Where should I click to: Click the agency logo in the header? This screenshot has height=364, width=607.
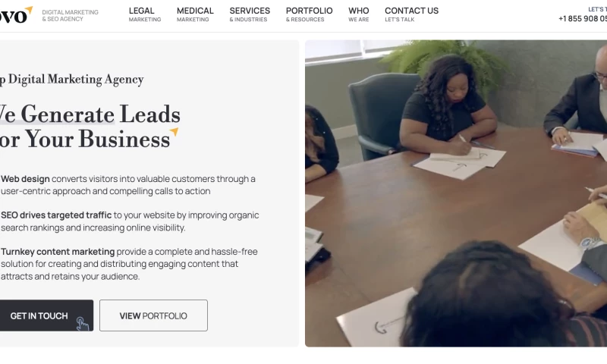[x=16, y=14]
